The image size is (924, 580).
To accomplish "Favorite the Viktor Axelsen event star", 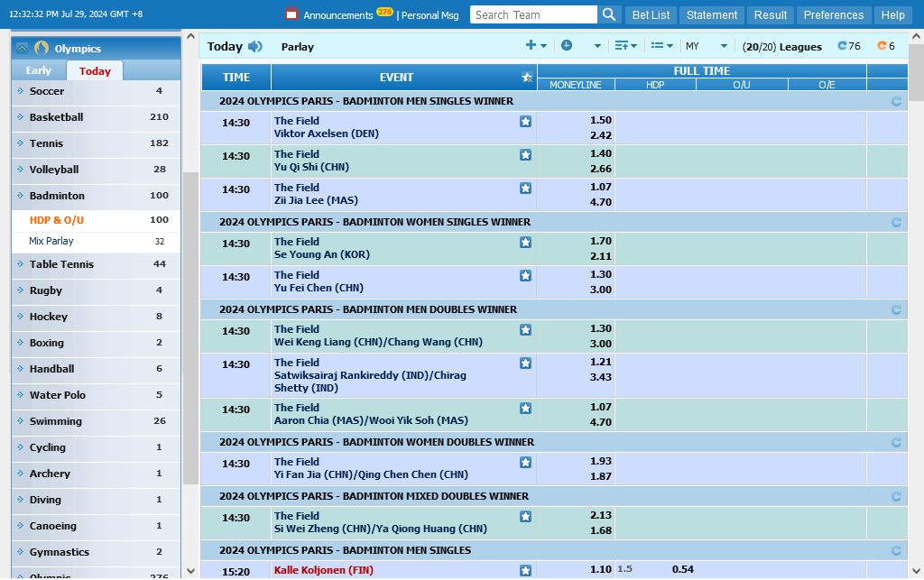I will pos(525,122).
